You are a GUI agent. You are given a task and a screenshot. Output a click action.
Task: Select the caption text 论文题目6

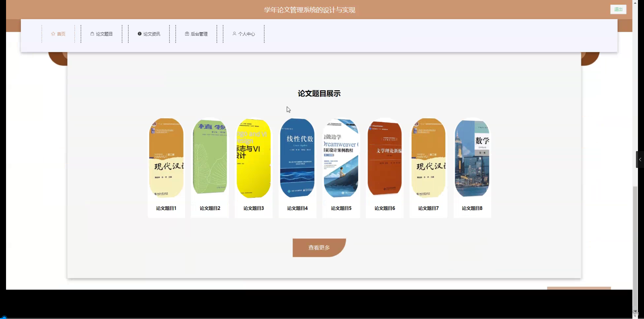[385, 208]
